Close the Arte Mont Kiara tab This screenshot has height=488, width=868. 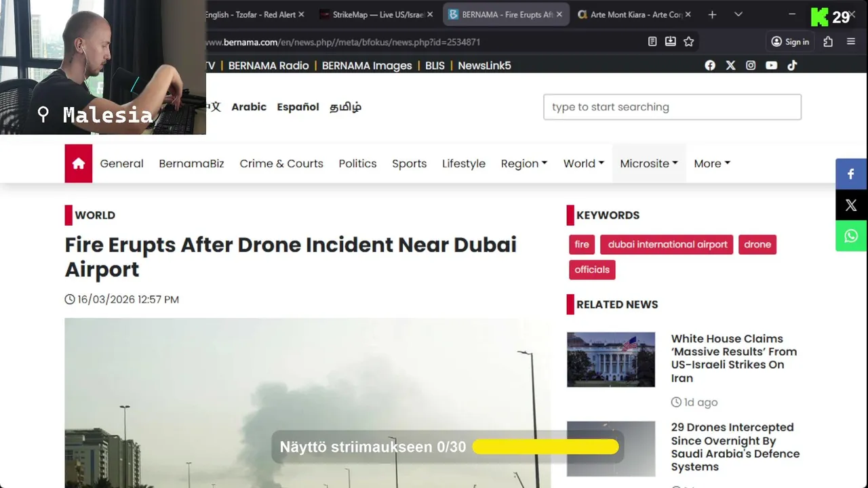pos(688,14)
